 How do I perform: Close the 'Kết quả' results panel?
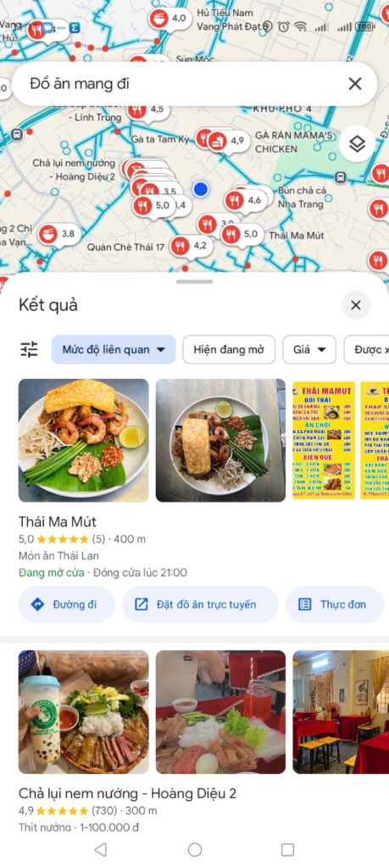356,305
